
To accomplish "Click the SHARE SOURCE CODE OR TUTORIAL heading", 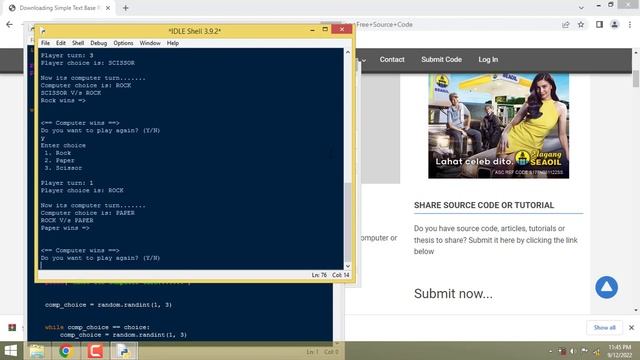I will pos(484,205).
